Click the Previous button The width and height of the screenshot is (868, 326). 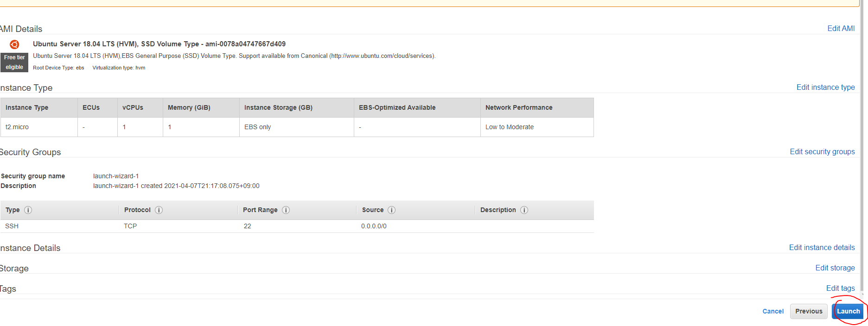pos(809,311)
